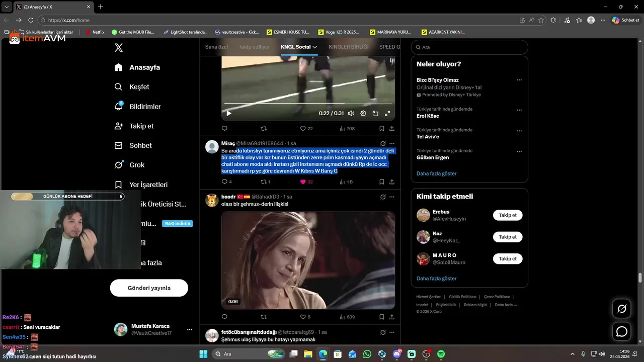This screenshot has height=362, width=644.
Task: Open Grok floating button
Action: pyautogui.click(x=622, y=309)
